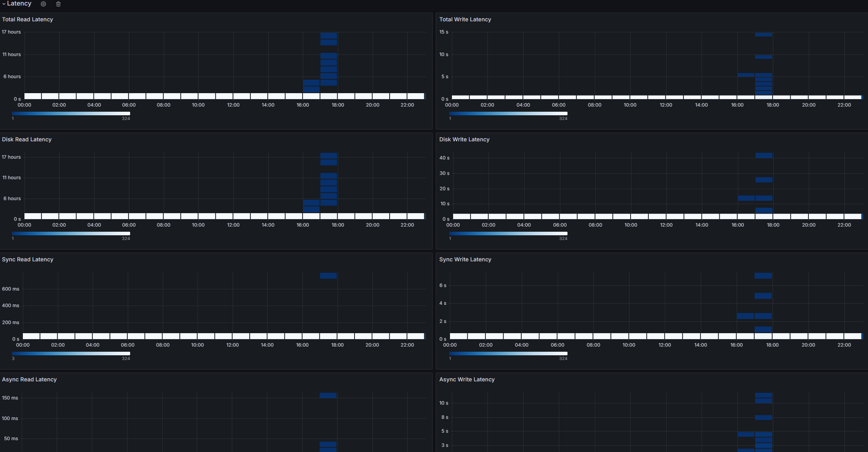Click the topmost cell in Disk Write Latency

[763, 156]
